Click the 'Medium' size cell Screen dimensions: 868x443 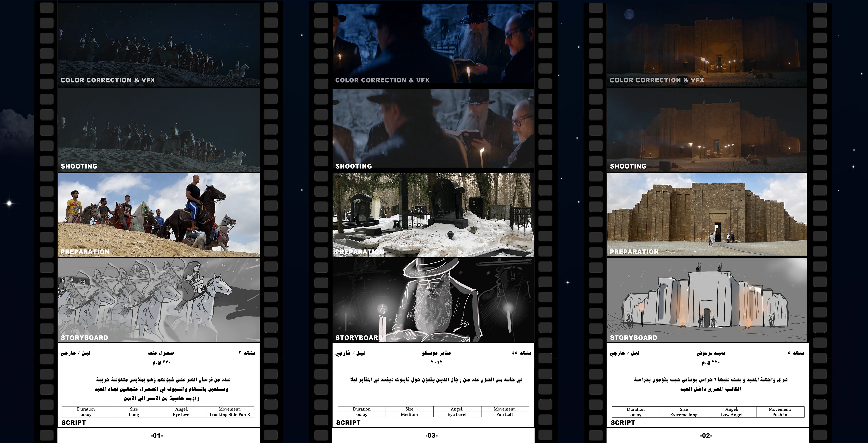coord(409,415)
